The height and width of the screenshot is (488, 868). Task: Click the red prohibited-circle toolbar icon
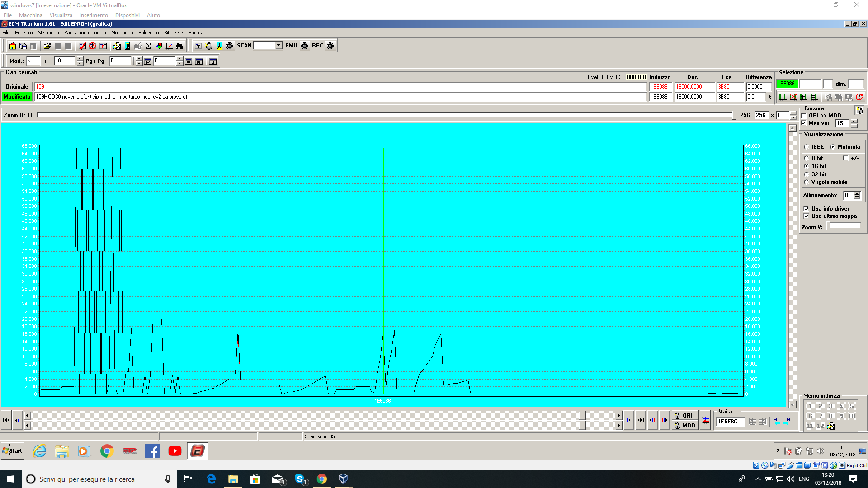(x=93, y=46)
